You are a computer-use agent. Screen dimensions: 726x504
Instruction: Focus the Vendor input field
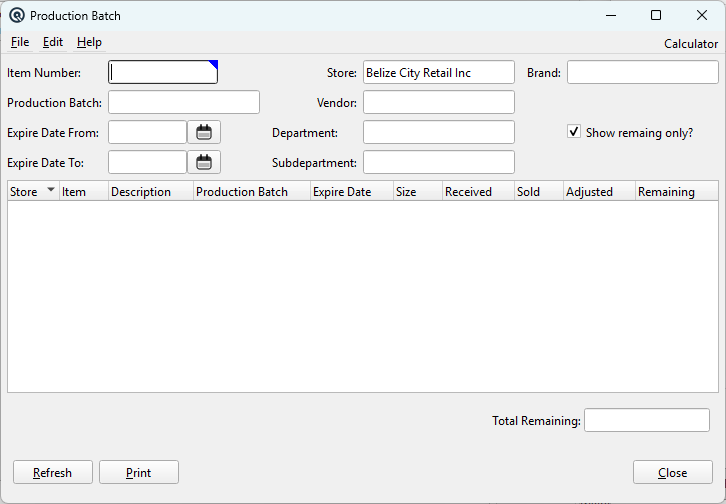tap(438, 102)
